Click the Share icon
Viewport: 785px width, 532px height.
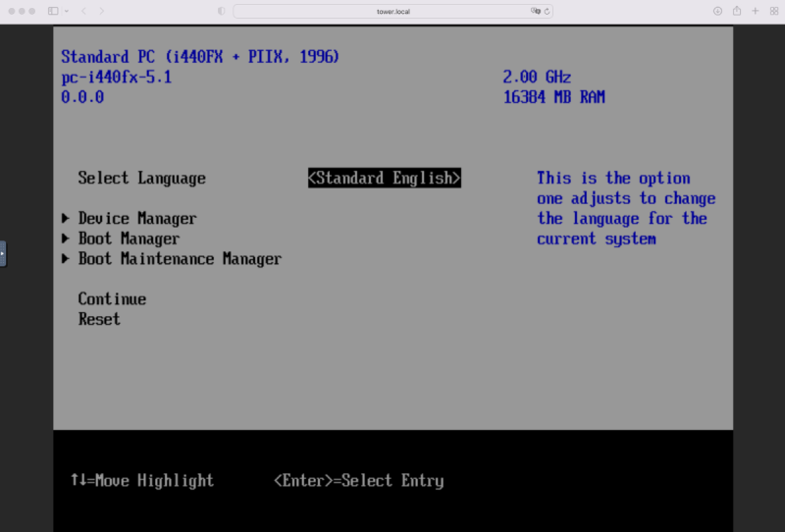pos(736,11)
